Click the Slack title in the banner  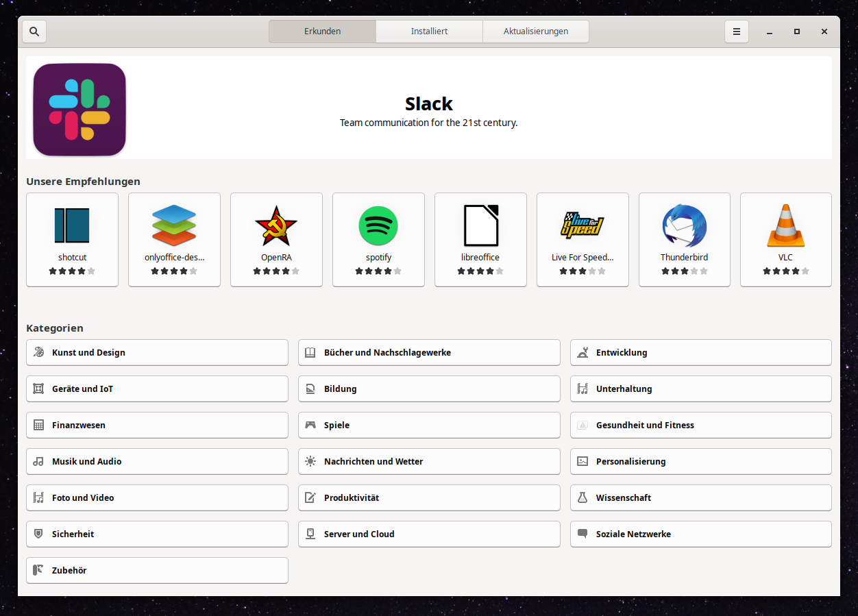[x=429, y=104]
